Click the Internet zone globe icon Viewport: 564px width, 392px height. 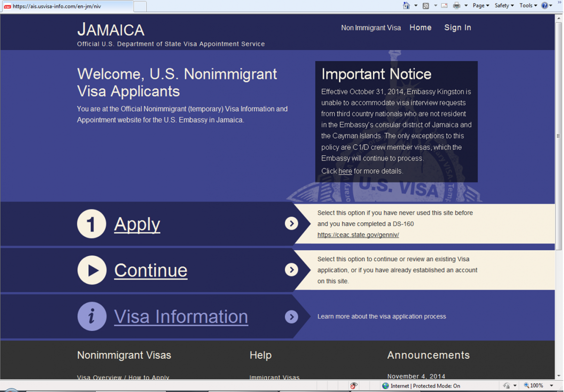click(x=385, y=386)
